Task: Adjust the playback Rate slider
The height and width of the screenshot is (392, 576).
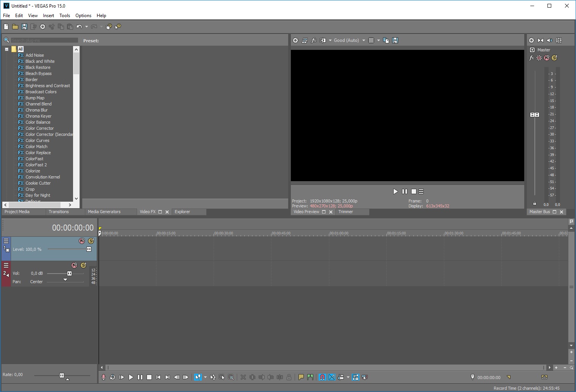Action: point(62,375)
